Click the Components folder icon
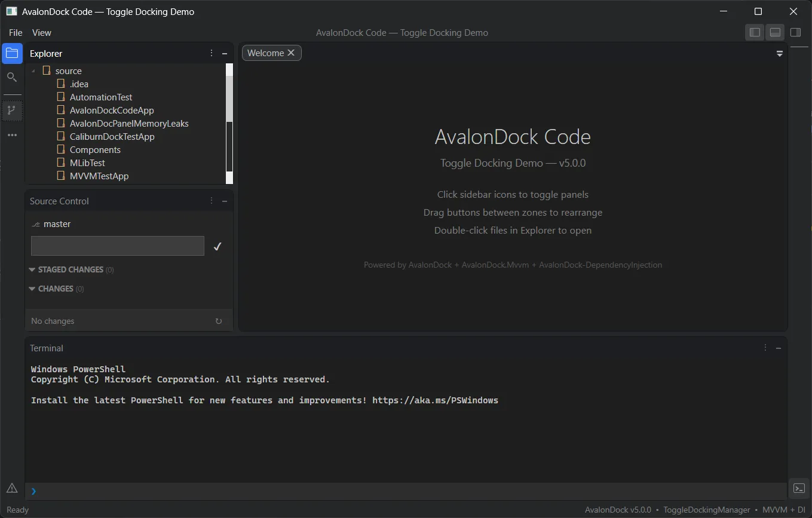This screenshot has height=518, width=812. pos(61,149)
